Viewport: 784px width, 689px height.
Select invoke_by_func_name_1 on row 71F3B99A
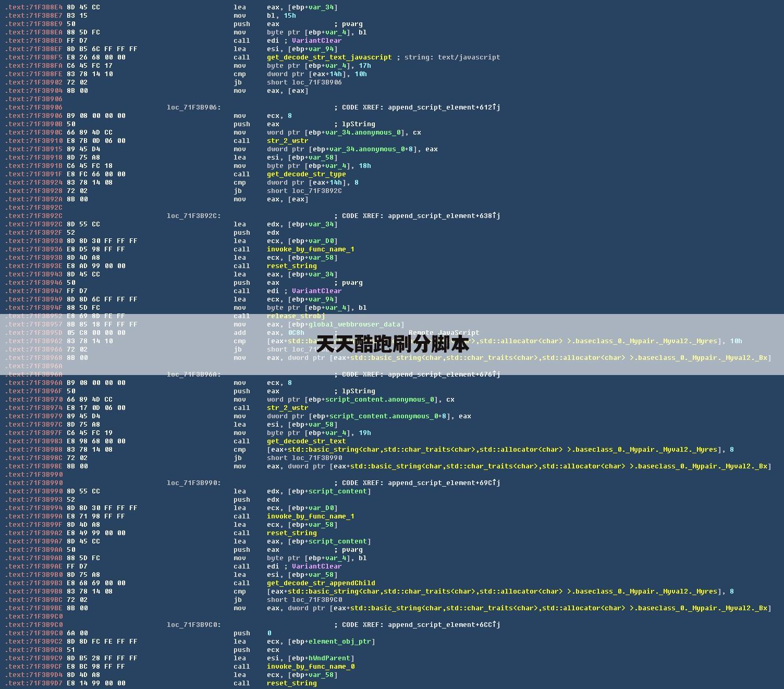tap(310, 516)
